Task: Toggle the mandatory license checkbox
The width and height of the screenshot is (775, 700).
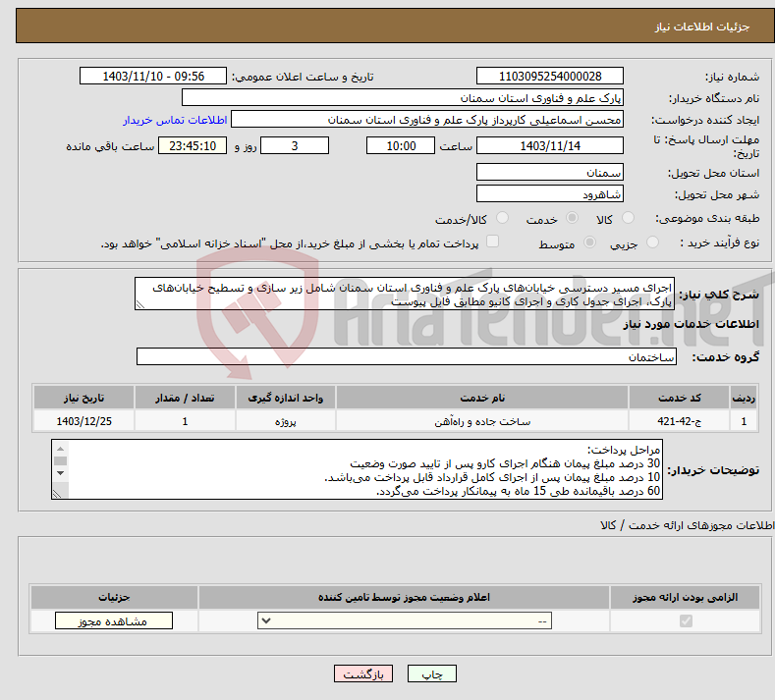Action: (x=686, y=620)
